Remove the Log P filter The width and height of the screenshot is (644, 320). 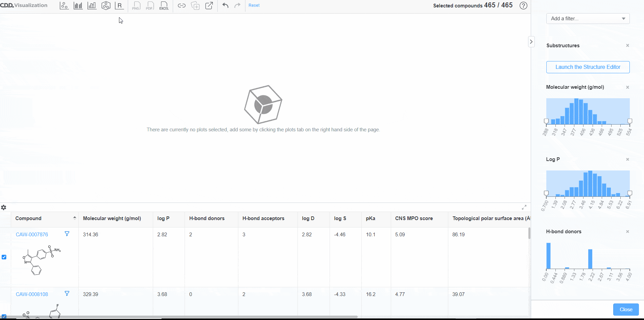[627, 159]
